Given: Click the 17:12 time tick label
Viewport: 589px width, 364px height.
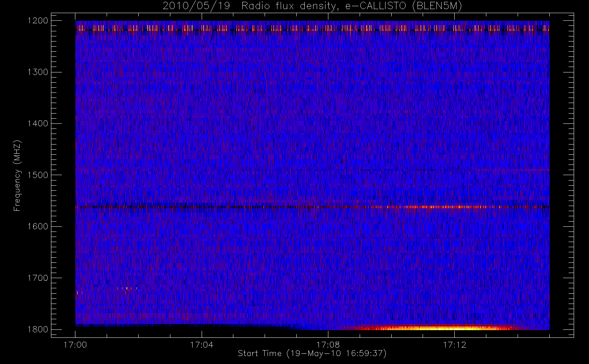Looking at the screenshot, I should 454,345.
